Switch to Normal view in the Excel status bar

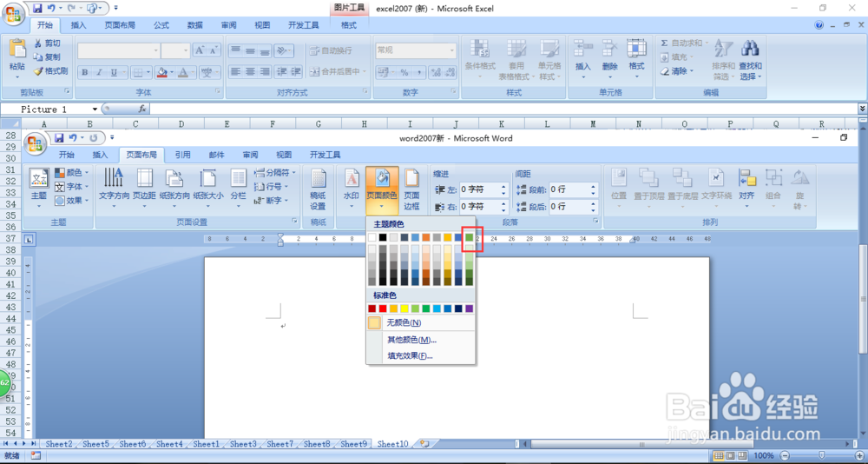[719, 455]
